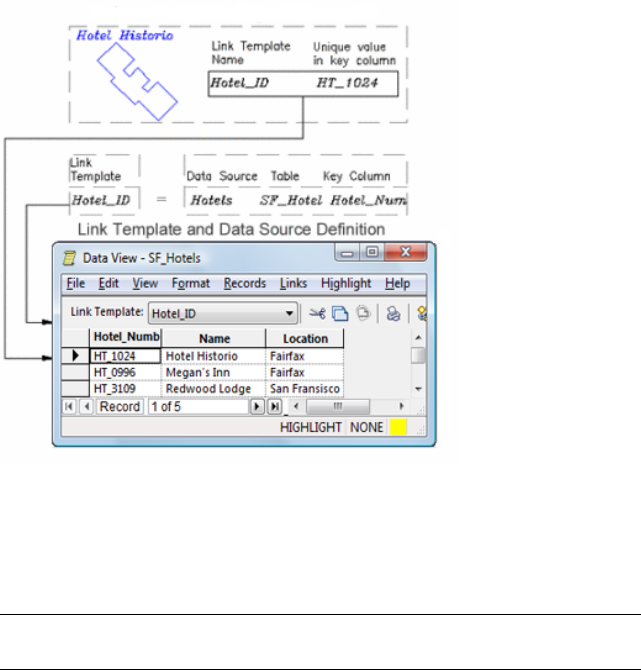Click the Hotel_Numb column header
Image resolution: width=641 pixels, height=670 pixels.
pyautogui.click(x=126, y=338)
